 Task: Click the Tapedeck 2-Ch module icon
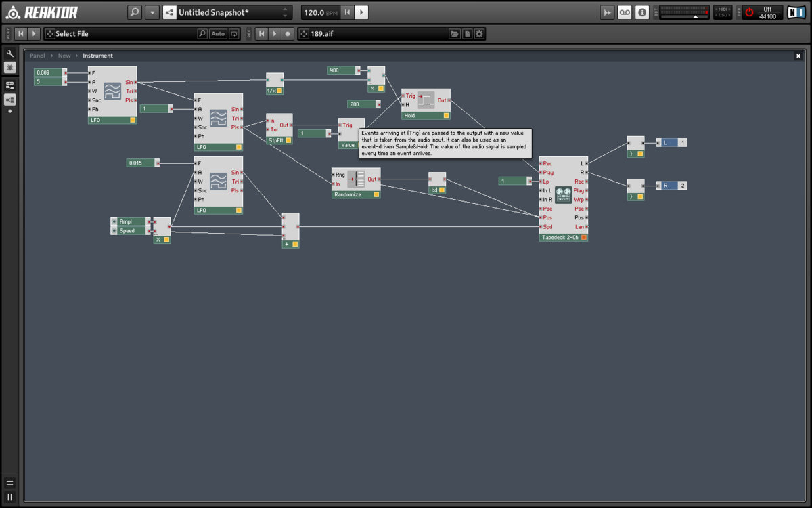tap(564, 195)
